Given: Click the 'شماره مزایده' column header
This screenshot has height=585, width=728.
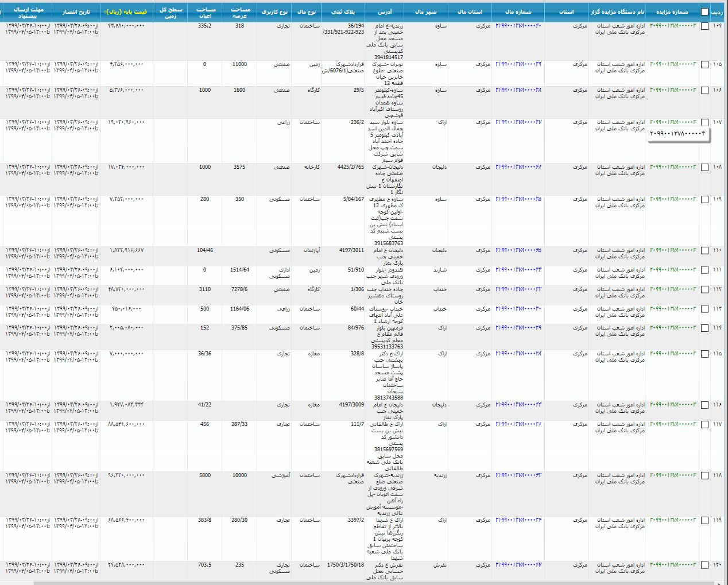Looking at the screenshot, I should click(672, 12).
